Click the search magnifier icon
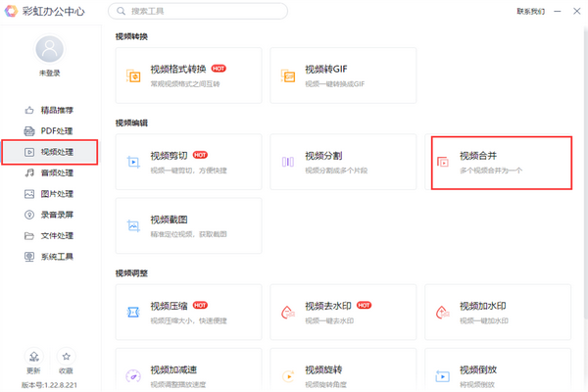The width and height of the screenshot is (588, 392). tap(121, 11)
